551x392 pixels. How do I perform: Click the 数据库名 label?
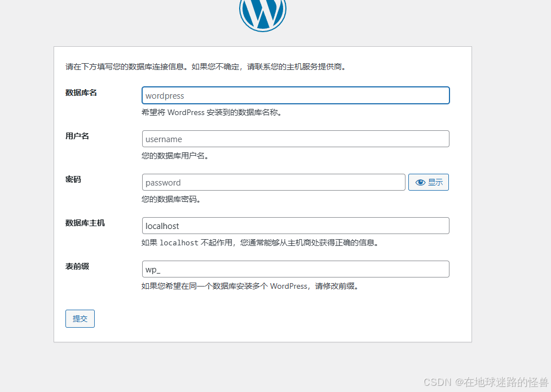click(81, 93)
